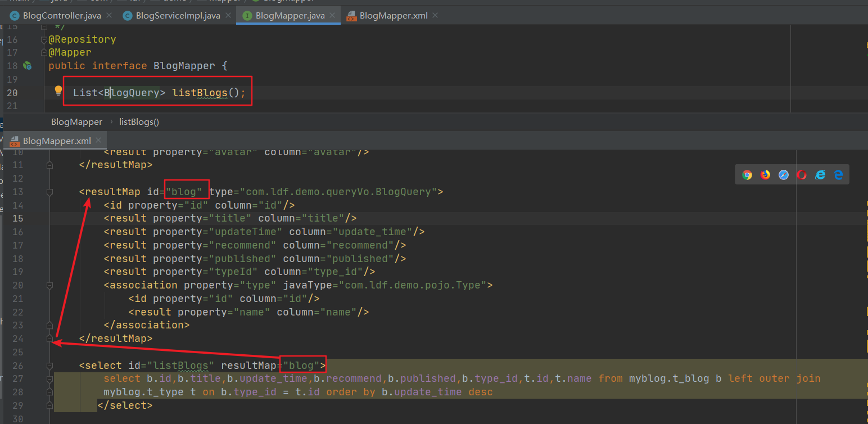868x424 pixels.
Task: Click "title" property value on line 15
Action: pos(230,218)
